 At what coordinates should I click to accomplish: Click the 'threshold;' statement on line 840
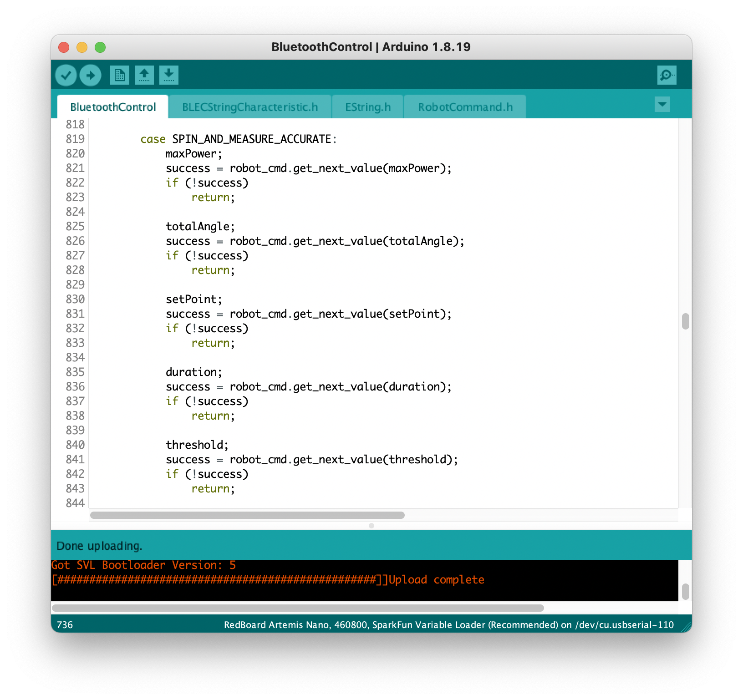(x=197, y=445)
